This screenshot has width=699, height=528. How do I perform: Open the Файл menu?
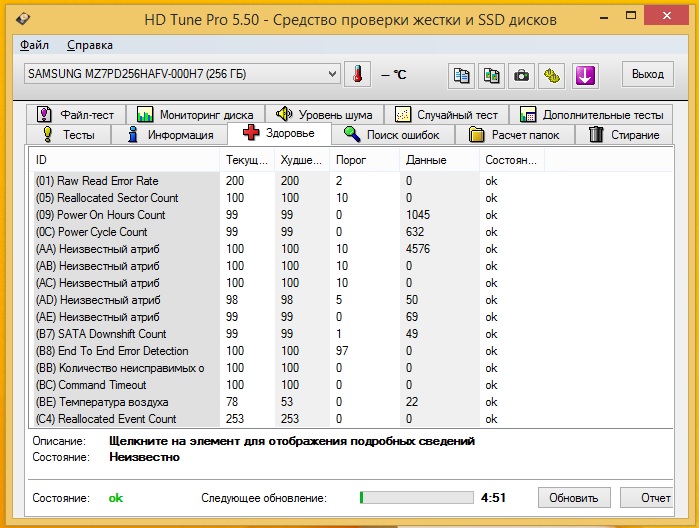pos(34,45)
